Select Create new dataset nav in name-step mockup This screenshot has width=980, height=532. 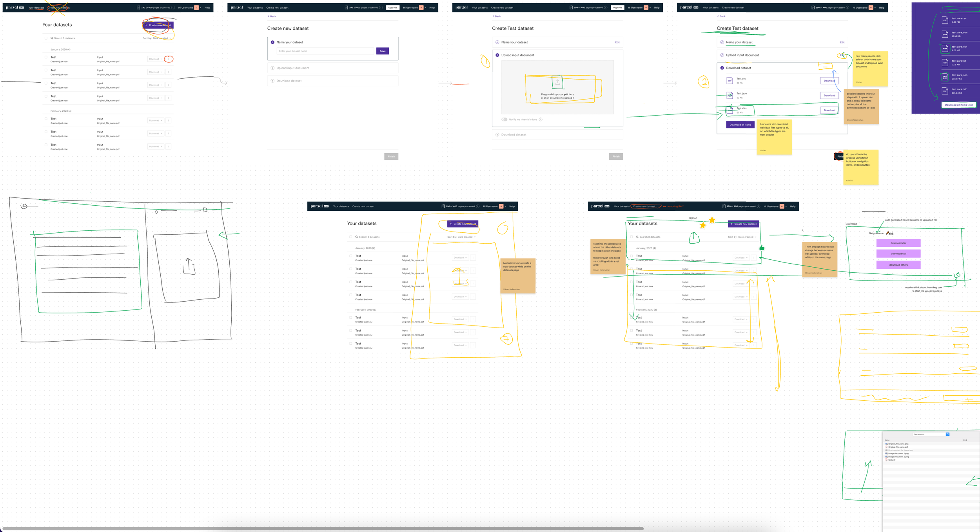click(x=277, y=7)
